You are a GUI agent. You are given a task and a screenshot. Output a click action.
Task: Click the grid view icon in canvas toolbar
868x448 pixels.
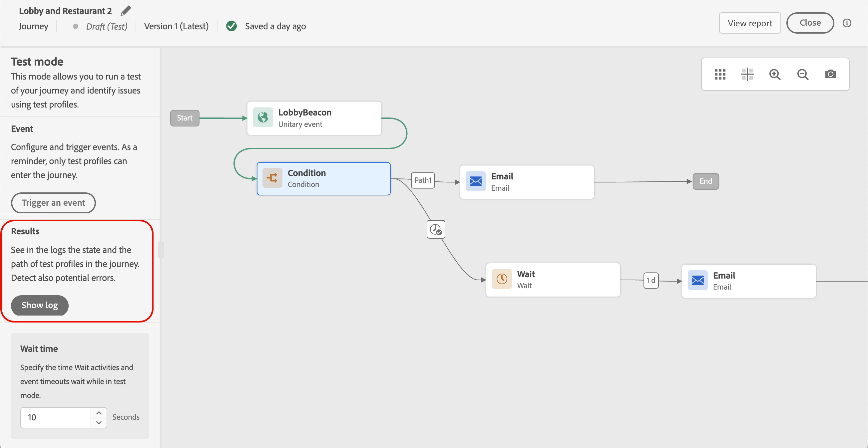click(x=720, y=74)
